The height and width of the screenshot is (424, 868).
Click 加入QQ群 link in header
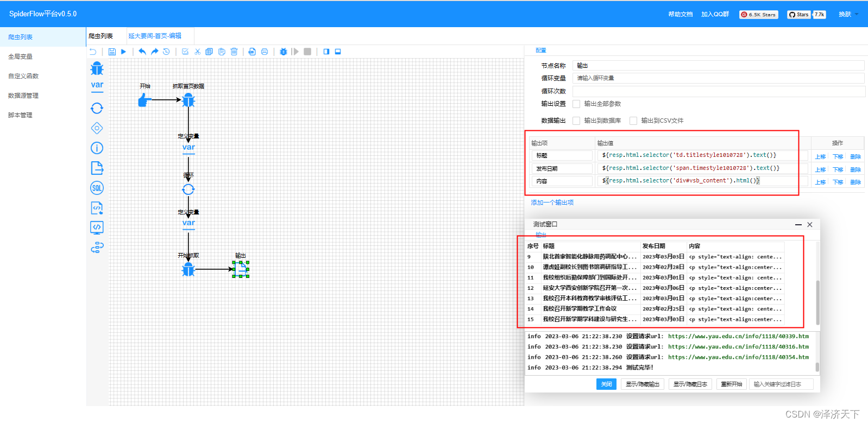click(x=715, y=14)
